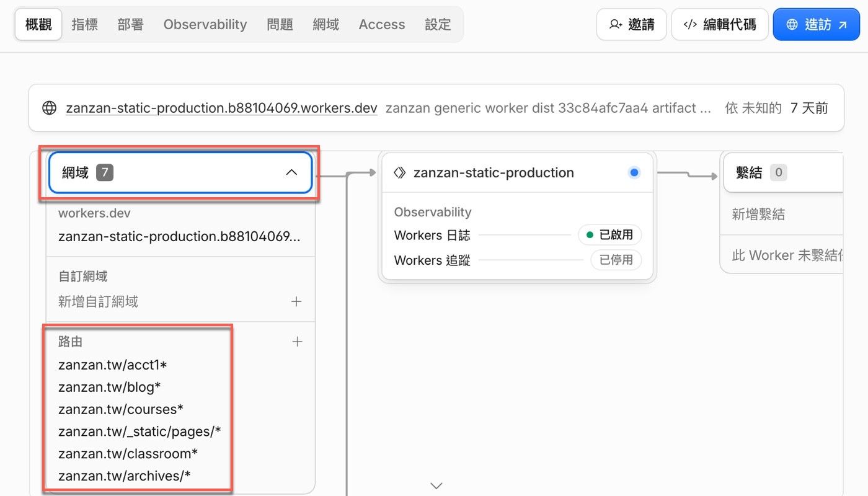The image size is (868, 496).
Task: Select the zanzan.tw/classroom* route
Action: 128,454
